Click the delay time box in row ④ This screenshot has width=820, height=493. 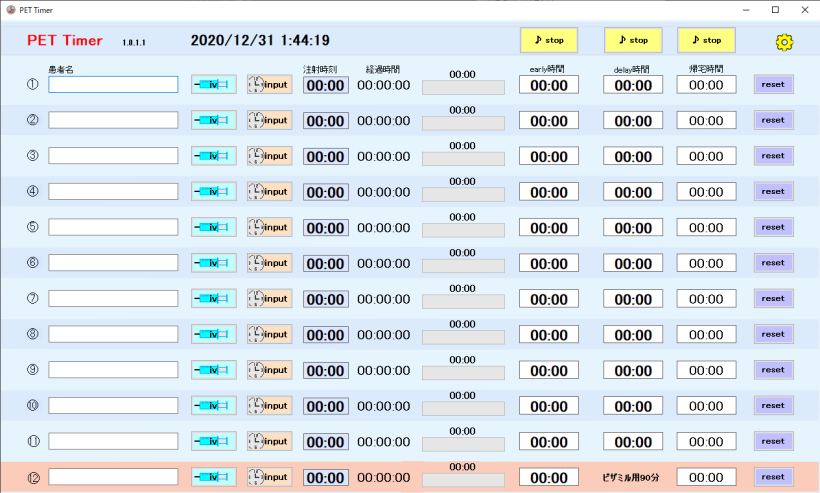pyautogui.click(x=633, y=192)
